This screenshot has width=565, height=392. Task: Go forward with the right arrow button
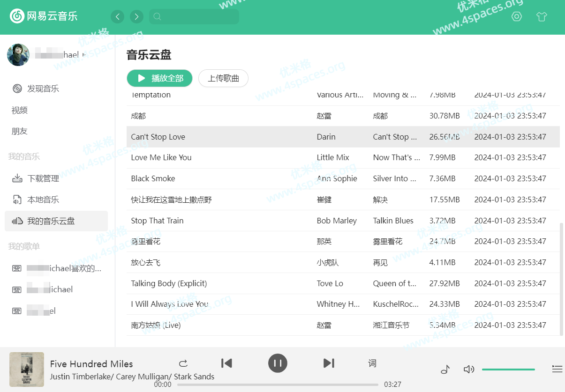tap(136, 17)
